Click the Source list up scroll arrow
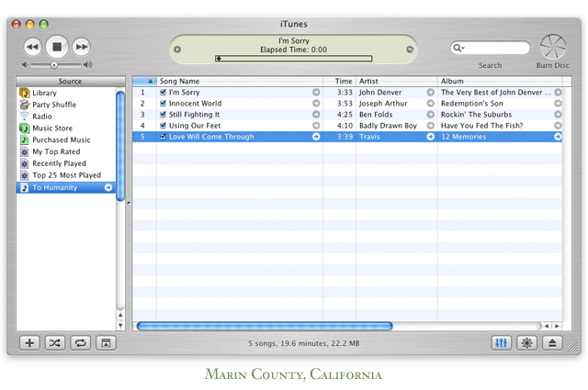Image resolution: width=588 pixels, height=390 pixels. click(x=120, y=315)
